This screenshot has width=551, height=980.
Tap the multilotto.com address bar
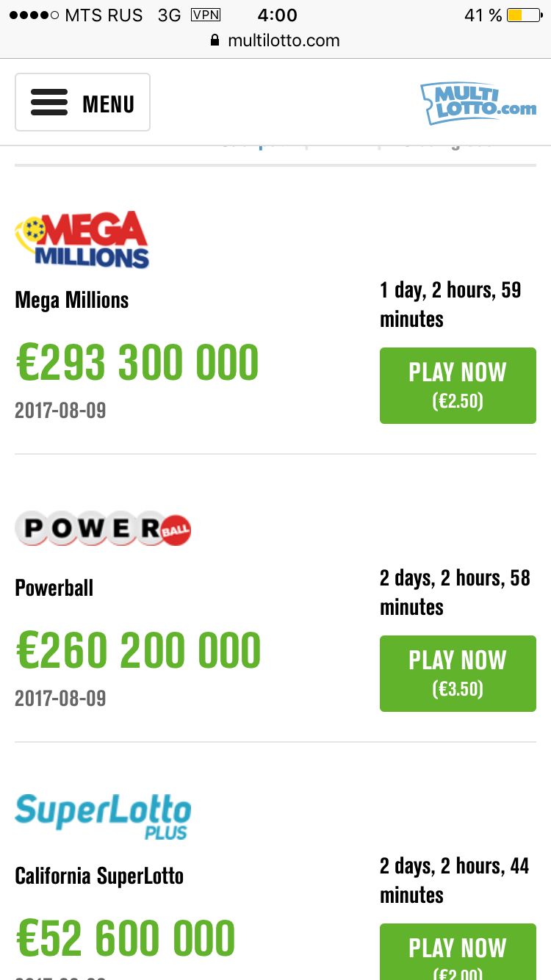pyautogui.click(x=283, y=40)
